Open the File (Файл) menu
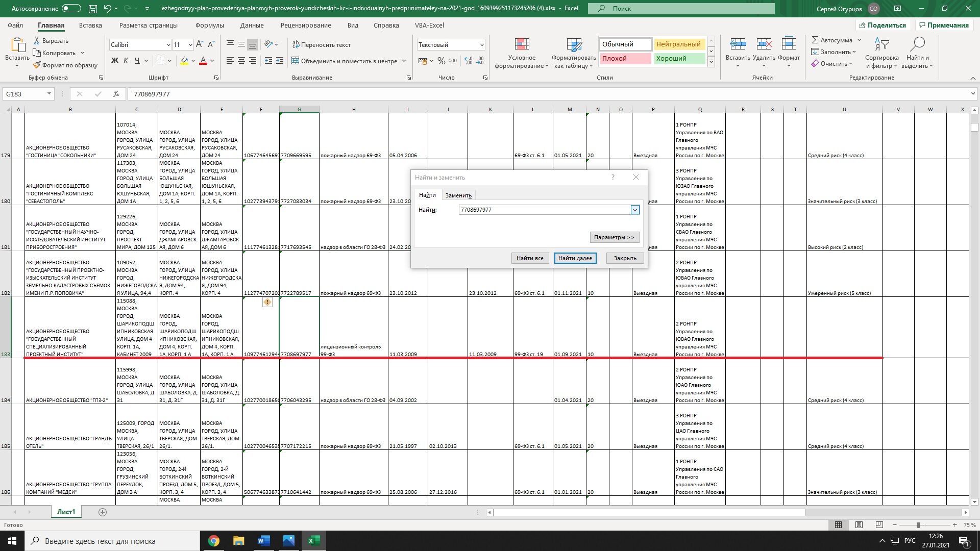Image resolution: width=980 pixels, height=551 pixels. [x=15, y=25]
